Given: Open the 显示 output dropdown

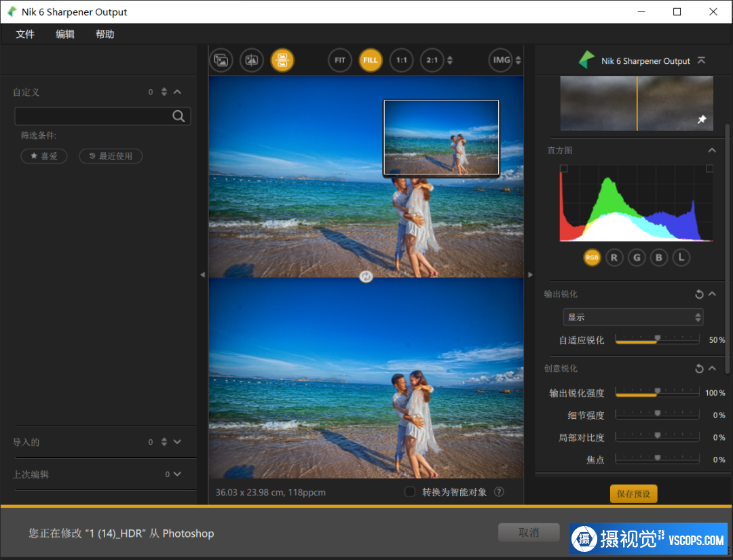Looking at the screenshot, I should (633, 318).
